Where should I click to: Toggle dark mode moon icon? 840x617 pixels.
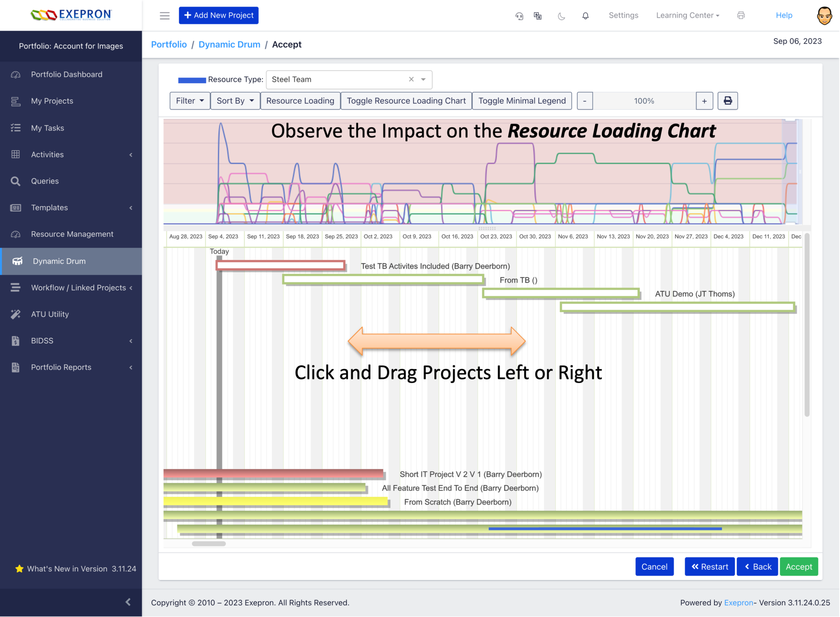click(x=562, y=16)
